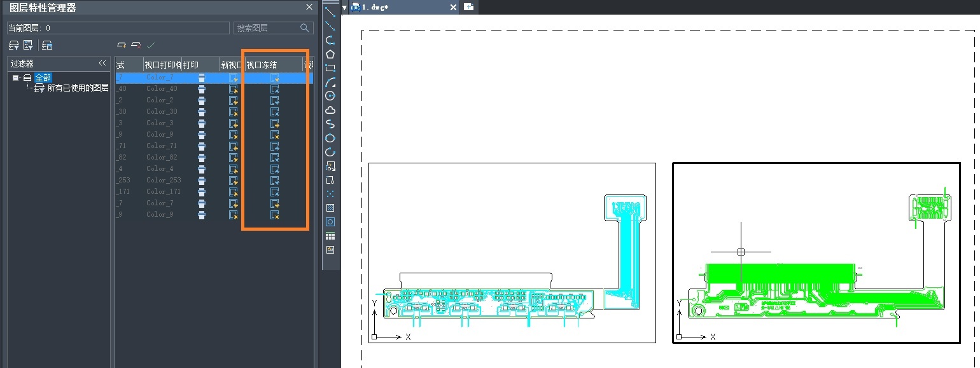Image resolution: width=980 pixels, height=368 pixels.
Task: Toggle plot printer icon for Color_2 layer
Action: [x=202, y=100]
